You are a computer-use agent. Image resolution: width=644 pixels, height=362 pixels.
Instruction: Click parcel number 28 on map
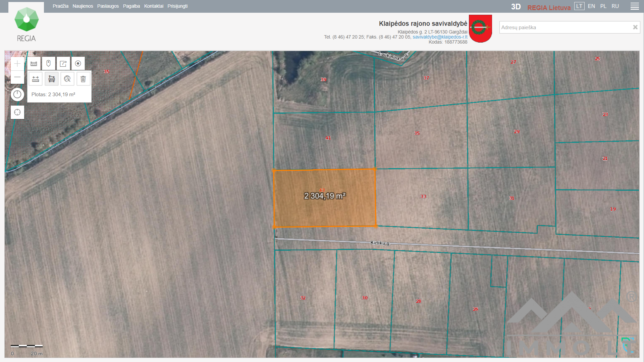click(418, 301)
